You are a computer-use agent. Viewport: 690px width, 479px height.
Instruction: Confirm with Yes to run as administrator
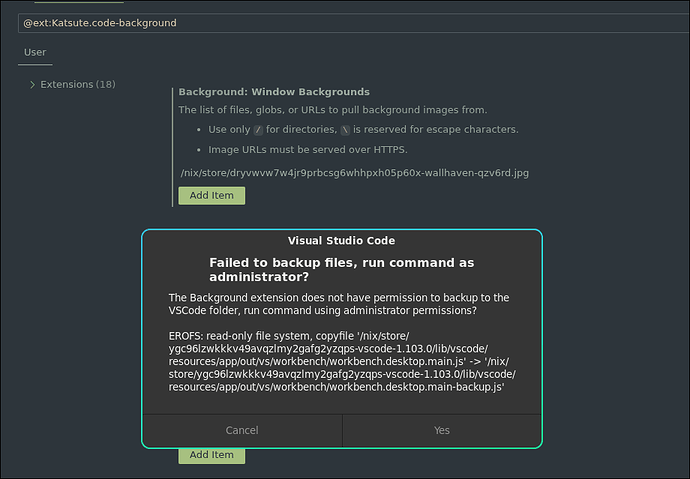(442, 430)
